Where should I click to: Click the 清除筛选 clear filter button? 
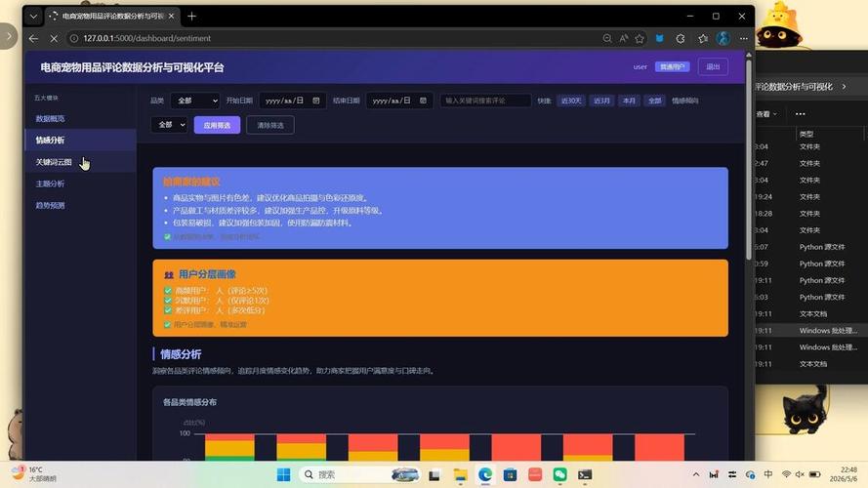(x=270, y=125)
